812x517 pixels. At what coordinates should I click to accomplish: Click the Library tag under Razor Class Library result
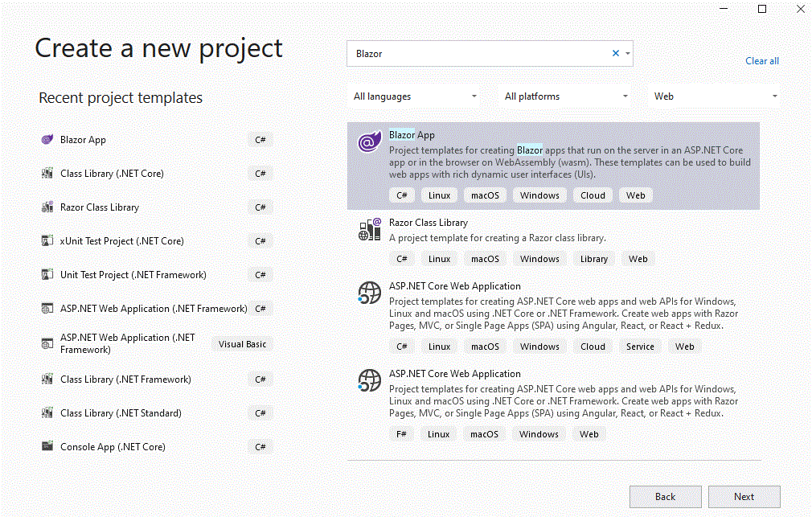[x=594, y=259]
